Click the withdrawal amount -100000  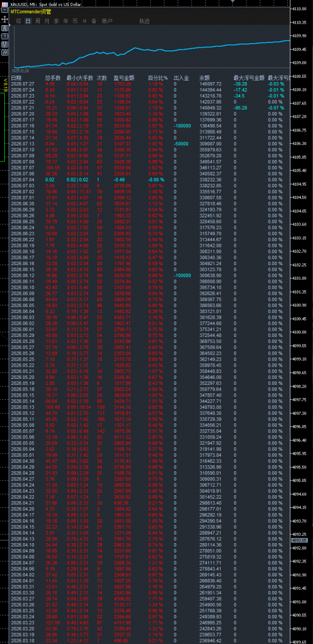(184, 275)
